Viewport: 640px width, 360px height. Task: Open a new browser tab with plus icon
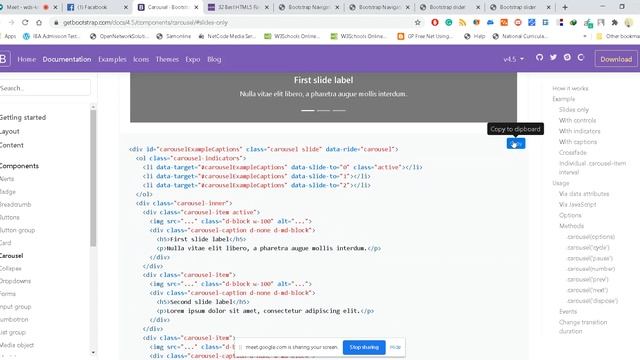pos(565,7)
